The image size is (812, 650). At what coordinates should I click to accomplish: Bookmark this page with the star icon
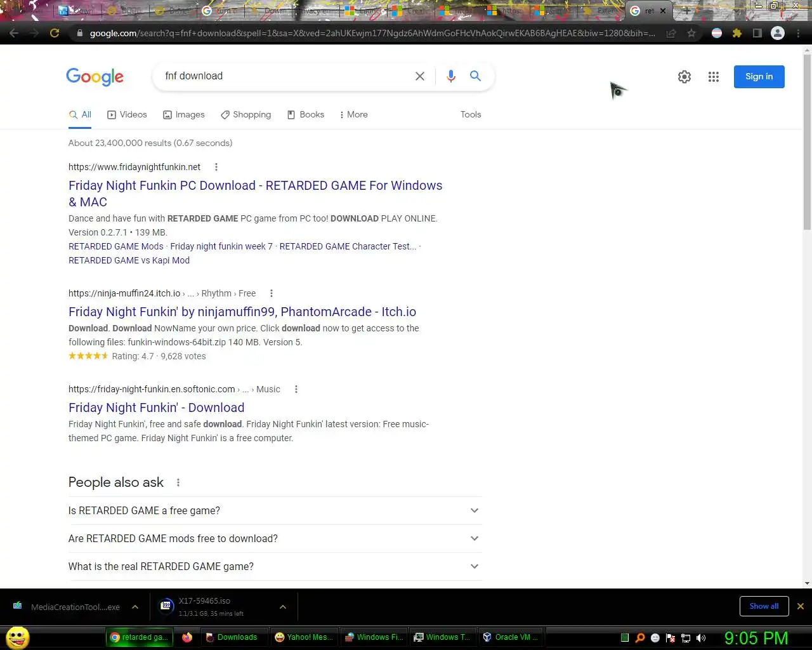coord(691,33)
